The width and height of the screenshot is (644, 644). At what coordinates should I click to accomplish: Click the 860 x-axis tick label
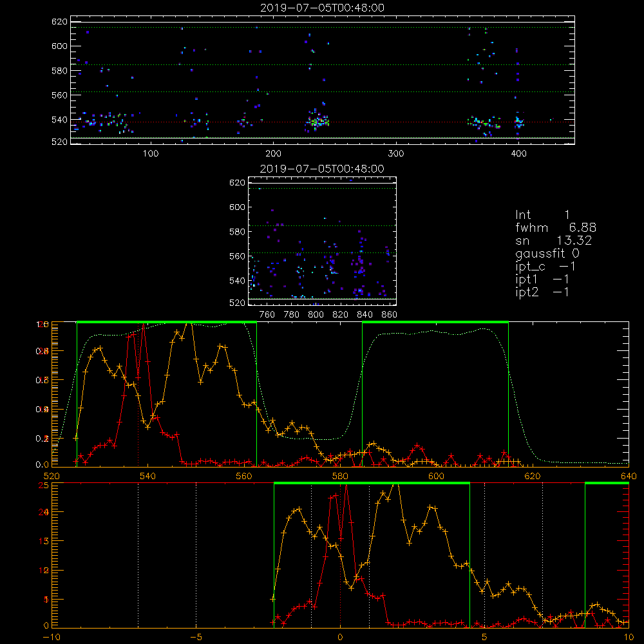[x=390, y=315]
